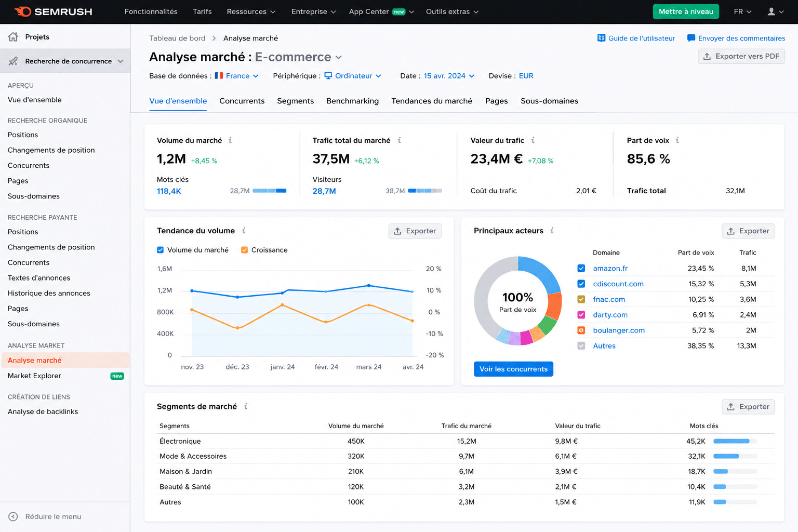
Task: Click the new badge beside Market Explorer
Action: tap(117, 376)
